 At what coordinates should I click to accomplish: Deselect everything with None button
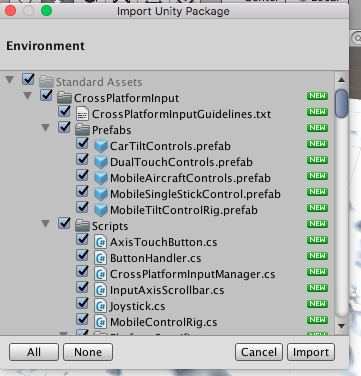pos(88,352)
